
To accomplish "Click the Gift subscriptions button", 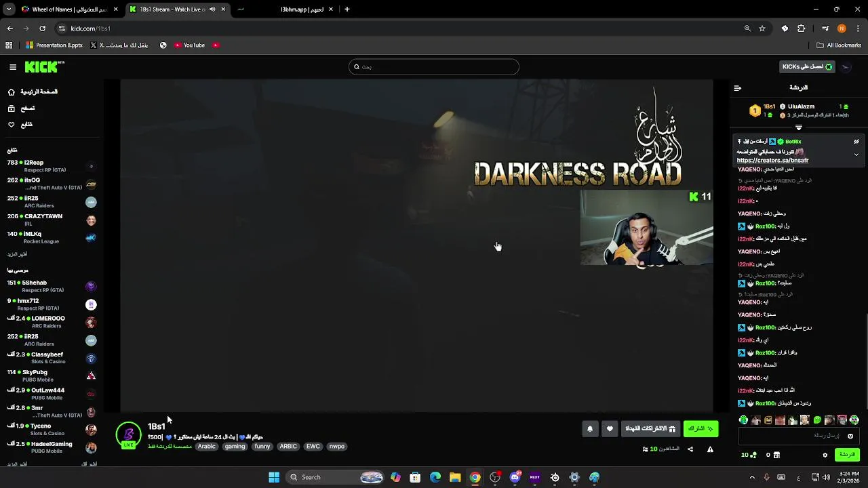I will tap(650, 428).
